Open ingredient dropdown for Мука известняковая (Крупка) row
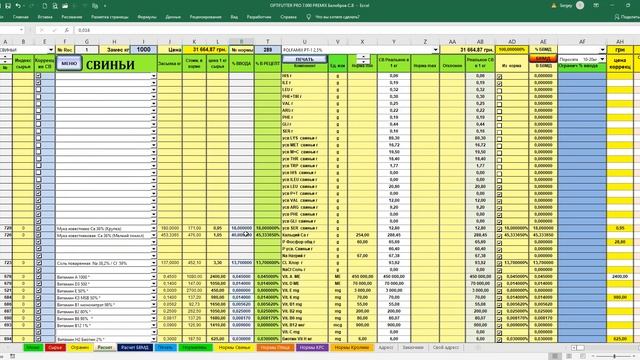Viewport: 640px width, 360px height. (153, 229)
